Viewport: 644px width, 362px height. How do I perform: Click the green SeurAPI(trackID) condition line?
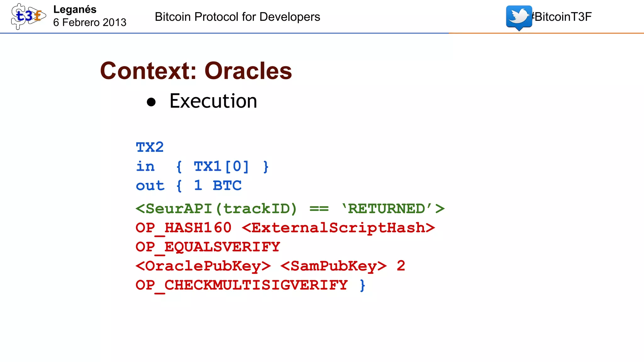(x=290, y=209)
